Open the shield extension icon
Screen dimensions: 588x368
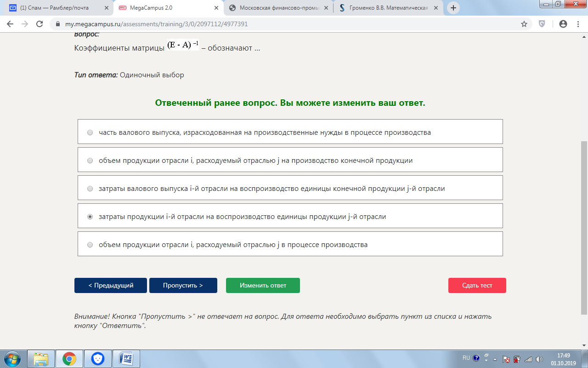pyautogui.click(x=542, y=24)
